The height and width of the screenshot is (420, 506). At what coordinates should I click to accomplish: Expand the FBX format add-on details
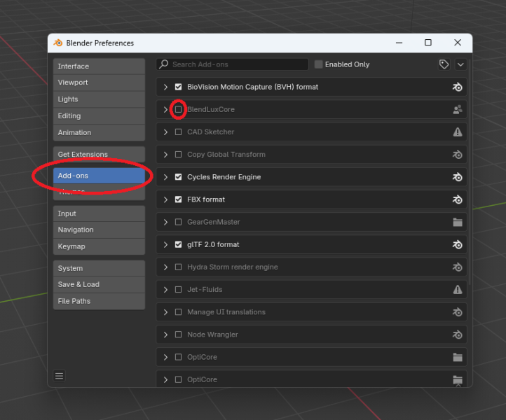(165, 199)
